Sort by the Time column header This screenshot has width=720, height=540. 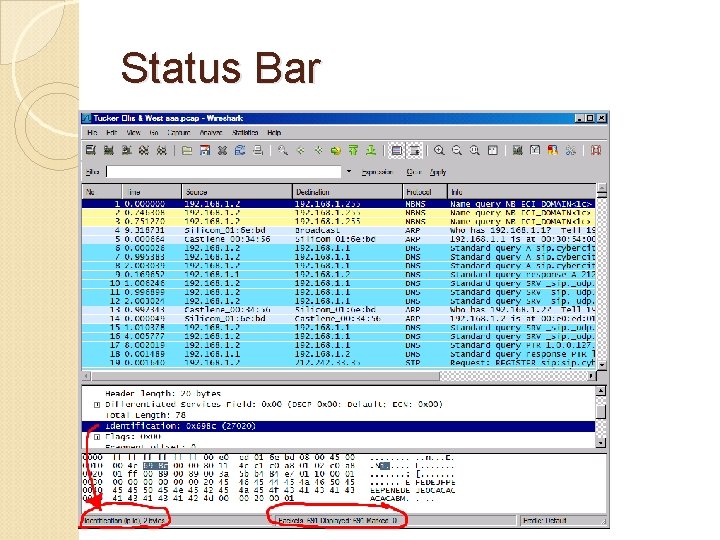click(x=152, y=191)
